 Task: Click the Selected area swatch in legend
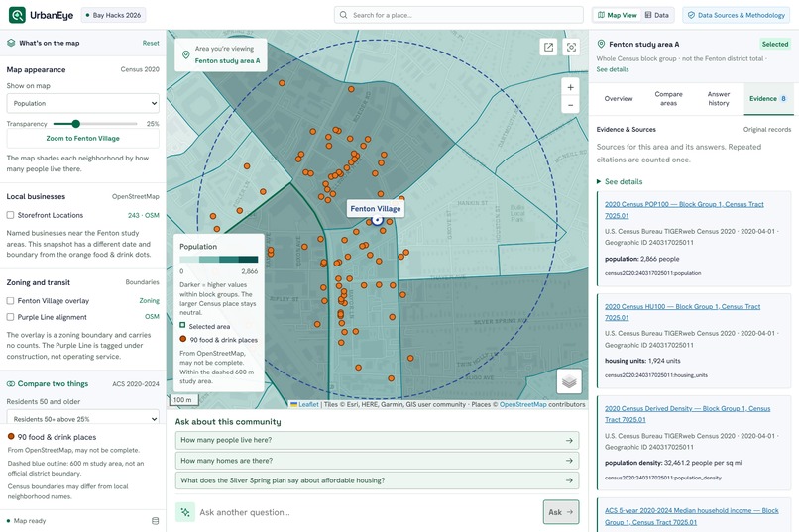tap(182, 325)
